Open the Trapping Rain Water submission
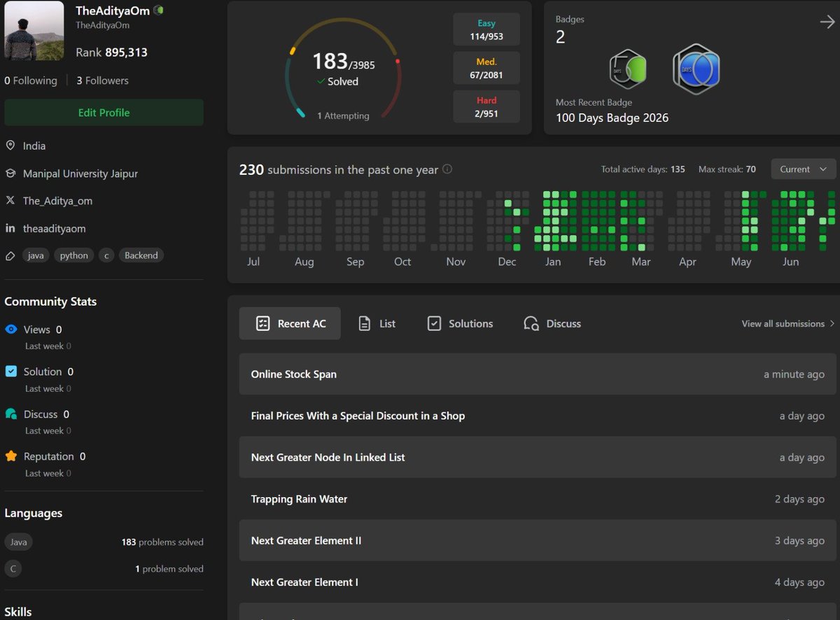The height and width of the screenshot is (620, 840). click(538, 499)
